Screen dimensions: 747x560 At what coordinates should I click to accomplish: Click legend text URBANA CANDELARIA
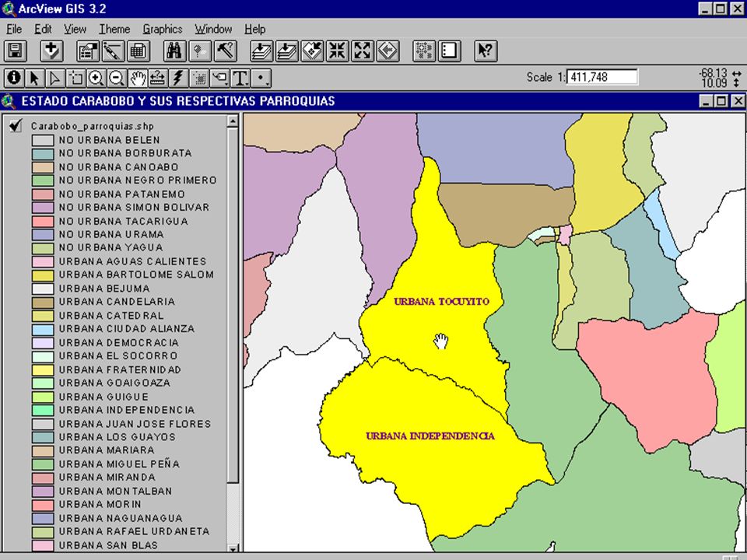117,302
